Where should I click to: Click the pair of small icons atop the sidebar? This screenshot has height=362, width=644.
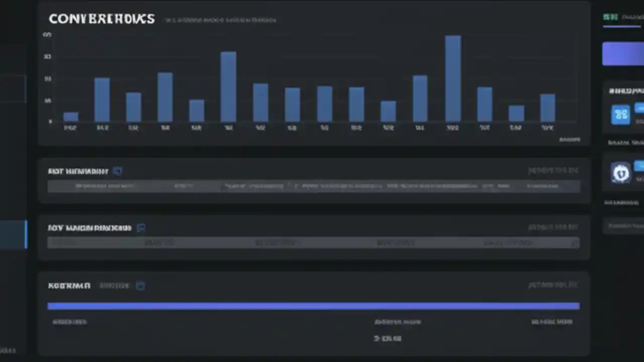point(610,17)
